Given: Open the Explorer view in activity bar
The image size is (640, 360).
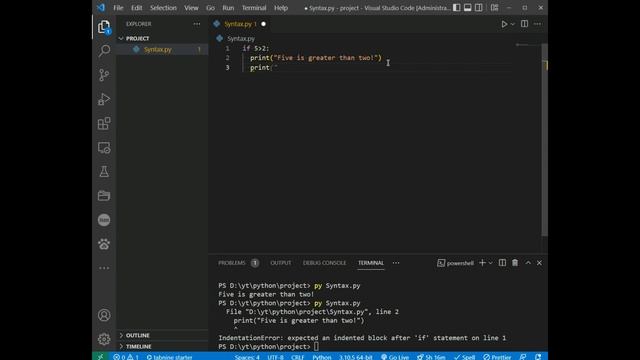Looking at the screenshot, I should tap(104, 27).
